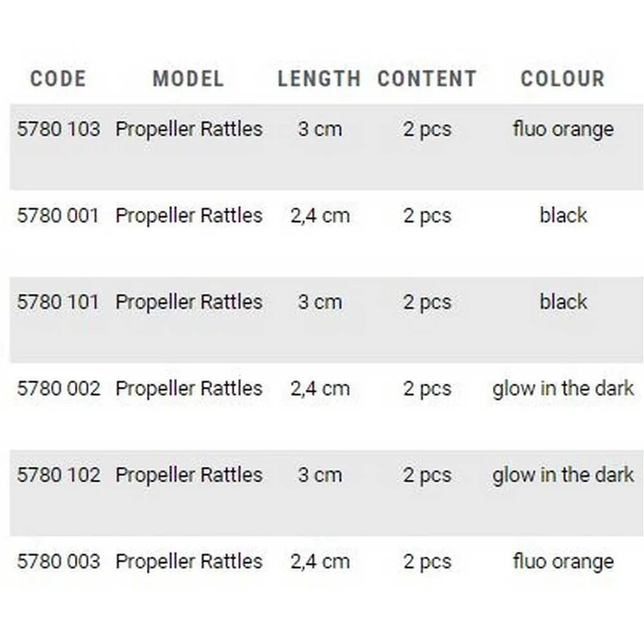644x644 pixels.
Task: Select product code 5780 003
Action: (59, 561)
